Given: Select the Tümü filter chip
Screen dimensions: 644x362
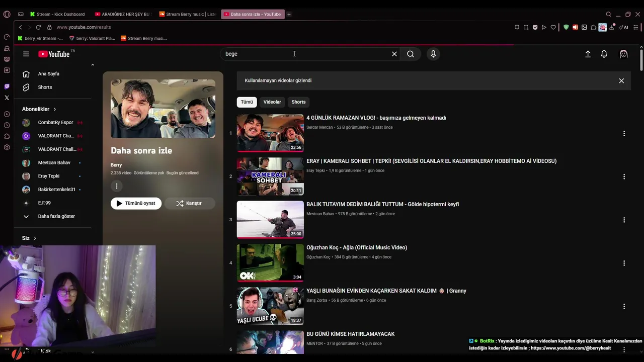Looking at the screenshot, I should [247, 102].
